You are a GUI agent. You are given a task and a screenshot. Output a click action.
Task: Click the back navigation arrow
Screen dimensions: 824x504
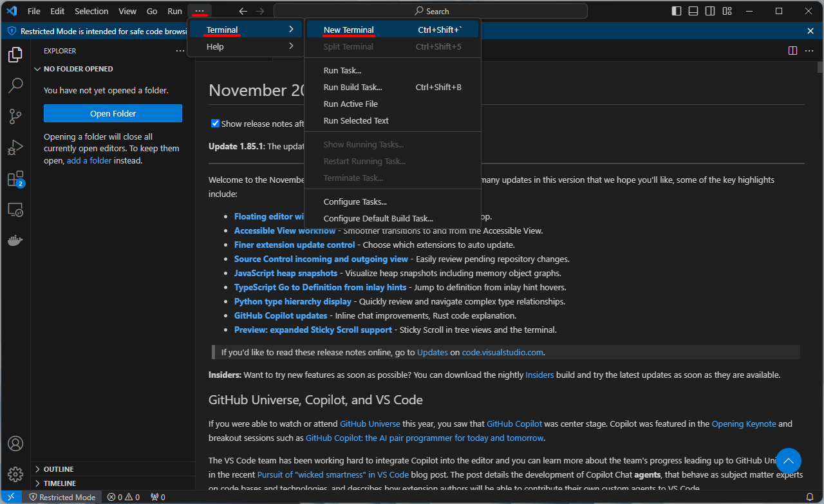243,11
